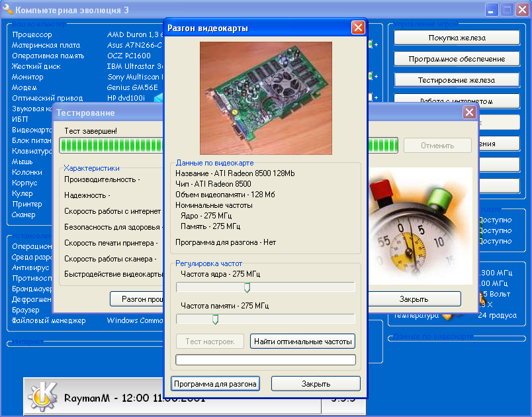Select the Процессор row label
532x417 pixels.
[32, 34]
